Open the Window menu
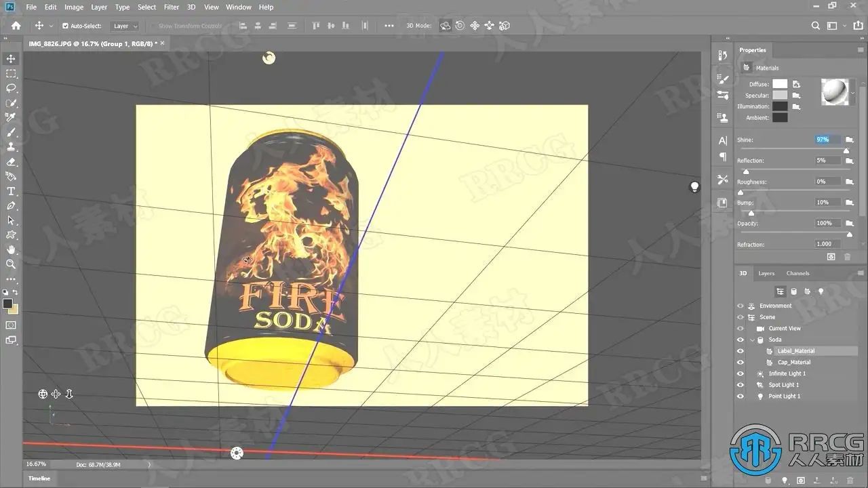 [x=238, y=7]
